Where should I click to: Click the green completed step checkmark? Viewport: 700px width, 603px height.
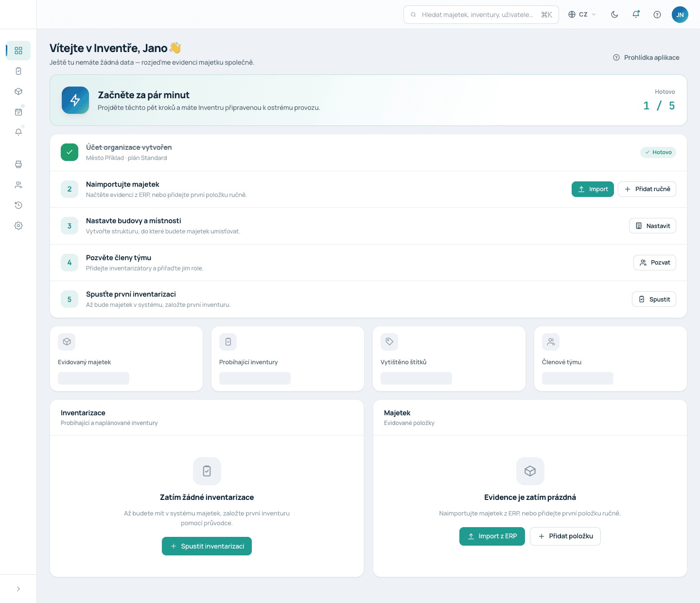70,152
